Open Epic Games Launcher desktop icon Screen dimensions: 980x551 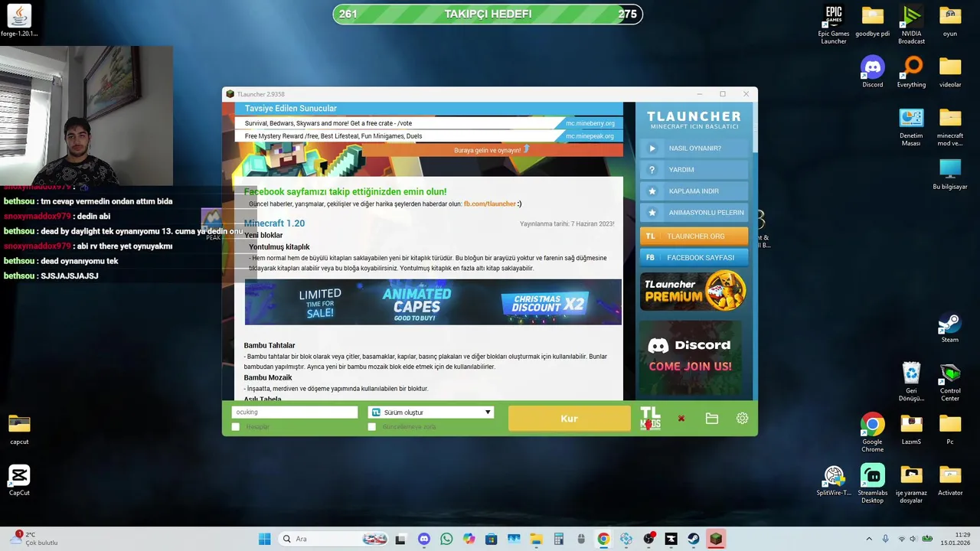[x=834, y=24]
